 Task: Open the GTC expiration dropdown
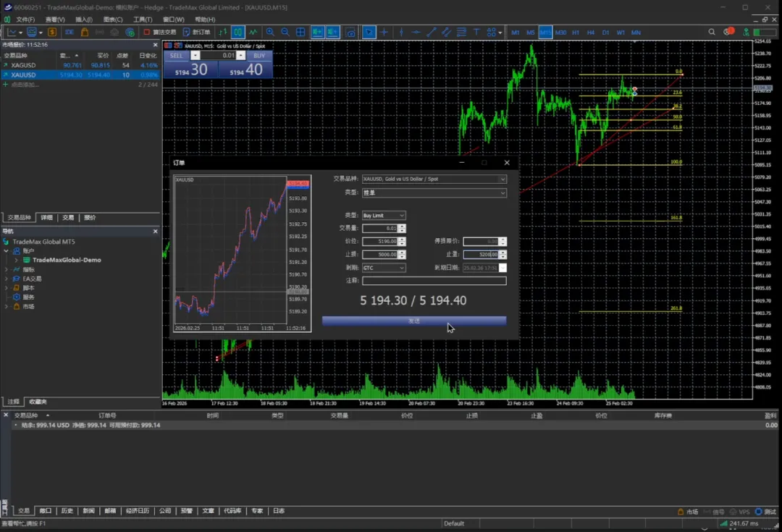[384, 268]
